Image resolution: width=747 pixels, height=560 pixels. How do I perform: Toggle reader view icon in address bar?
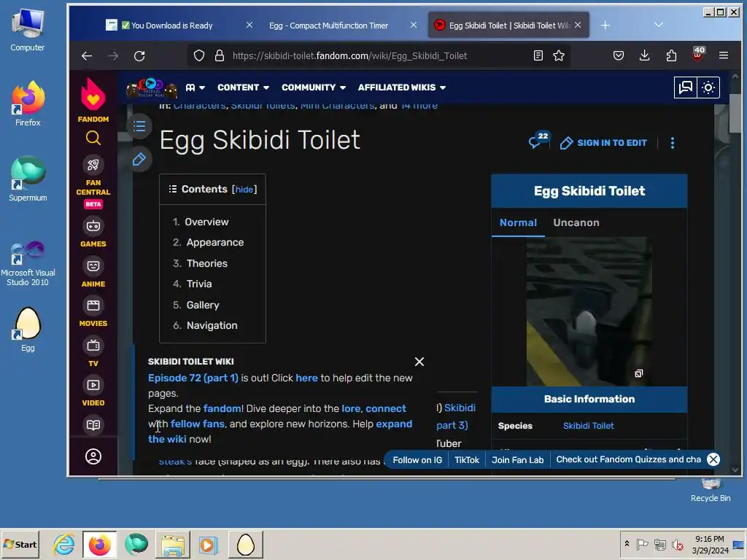click(x=538, y=55)
